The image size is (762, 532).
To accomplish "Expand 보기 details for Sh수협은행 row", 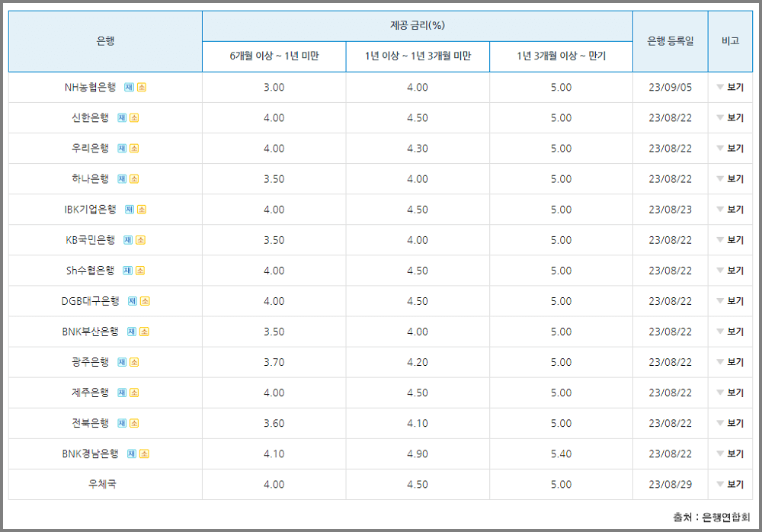I will point(730,271).
